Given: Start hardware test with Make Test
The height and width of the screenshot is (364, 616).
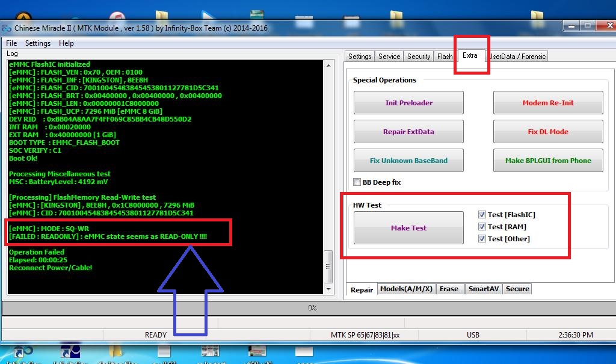Looking at the screenshot, I should [408, 228].
